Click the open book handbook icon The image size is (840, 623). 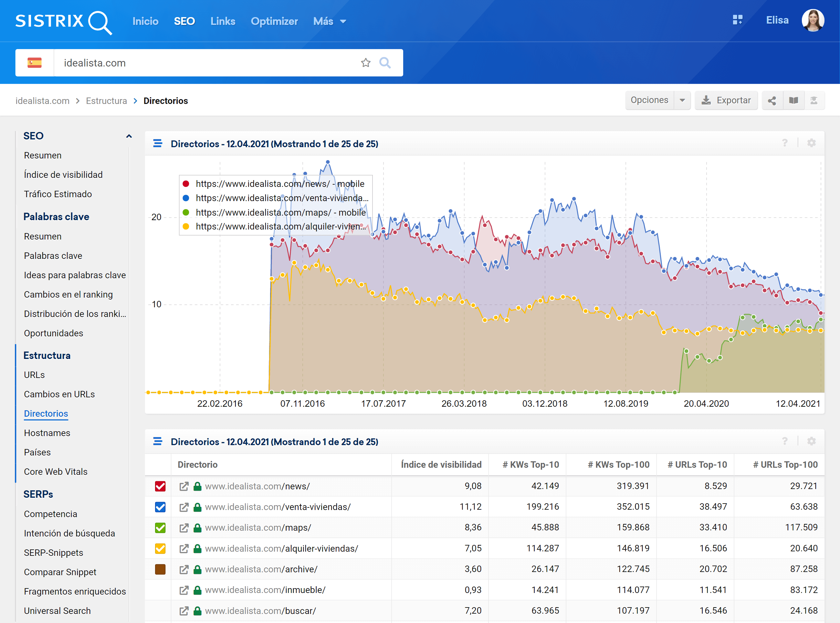click(x=793, y=100)
